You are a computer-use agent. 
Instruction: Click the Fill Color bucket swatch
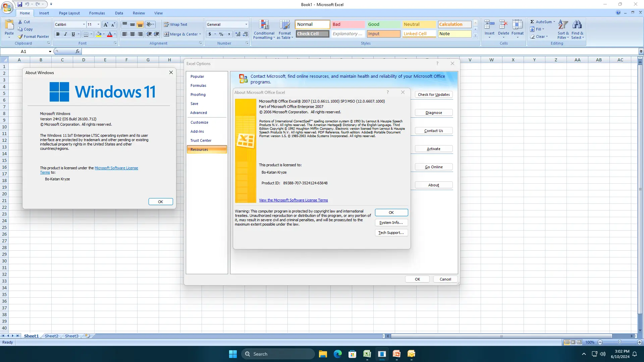pos(99,34)
